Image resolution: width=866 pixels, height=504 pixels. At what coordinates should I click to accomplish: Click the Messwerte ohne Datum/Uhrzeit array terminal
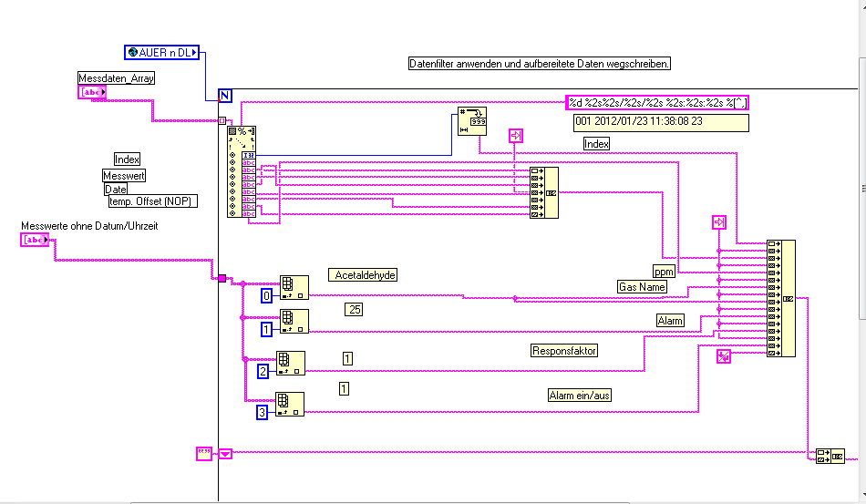click(x=35, y=240)
